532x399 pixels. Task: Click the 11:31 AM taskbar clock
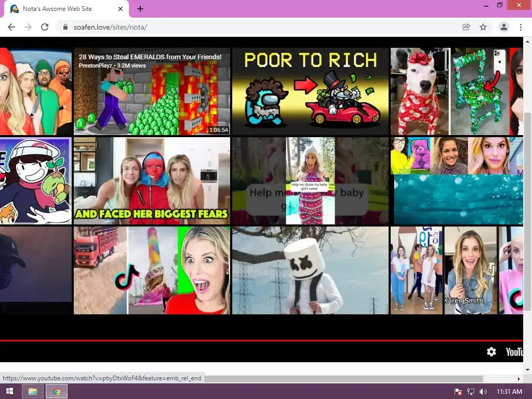(509, 392)
